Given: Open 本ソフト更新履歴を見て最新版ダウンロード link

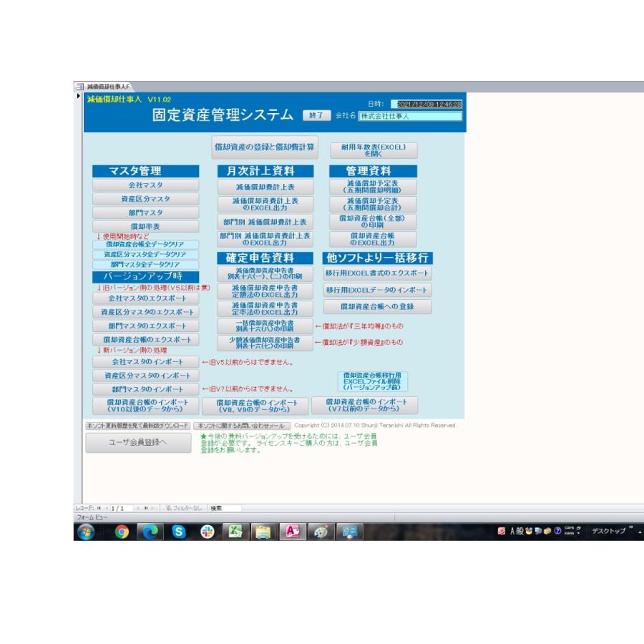Looking at the screenshot, I should (137, 426).
